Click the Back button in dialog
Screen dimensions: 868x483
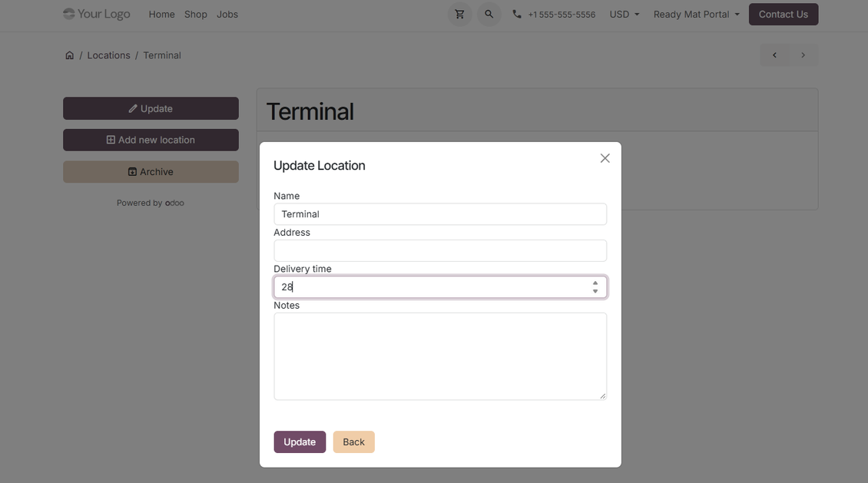pyautogui.click(x=354, y=442)
